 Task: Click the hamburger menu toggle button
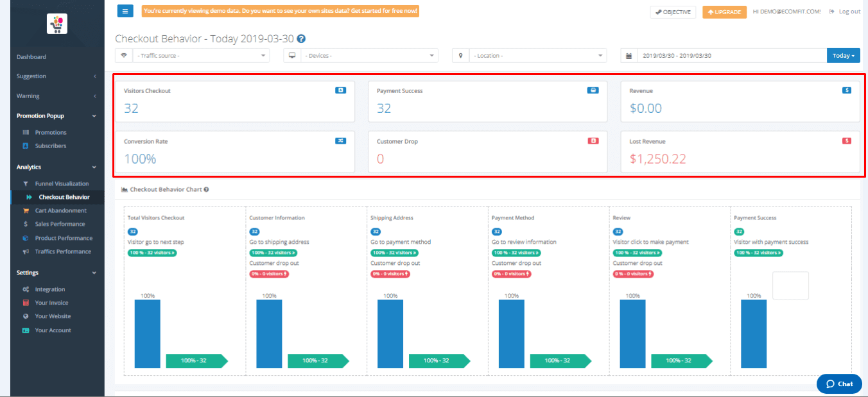[x=125, y=11]
